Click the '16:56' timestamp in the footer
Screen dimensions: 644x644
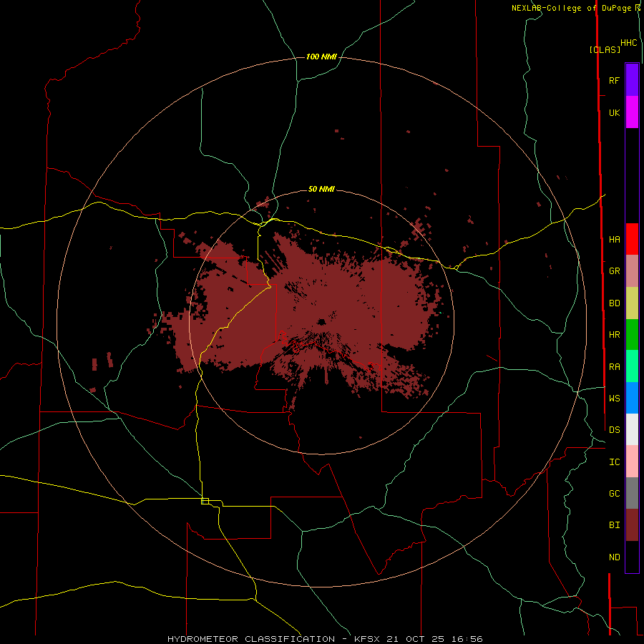(x=466, y=639)
